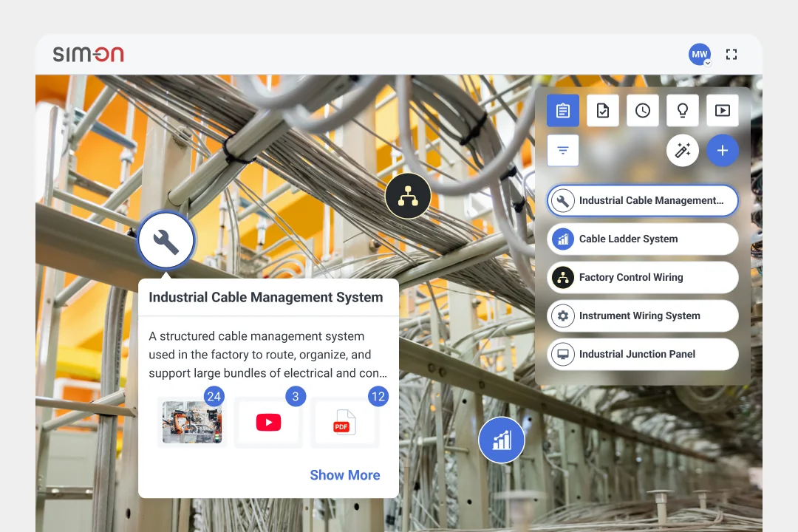Click the Show More link
This screenshot has width=798, height=532.
[x=345, y=475]
